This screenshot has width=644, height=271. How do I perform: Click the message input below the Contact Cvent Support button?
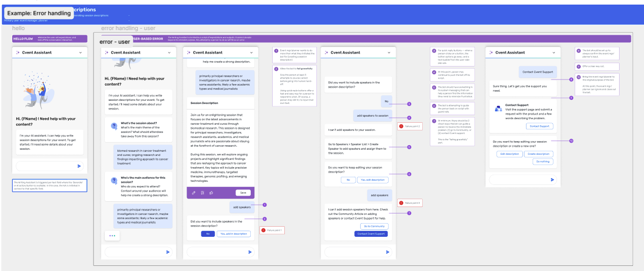coord(359,252)
